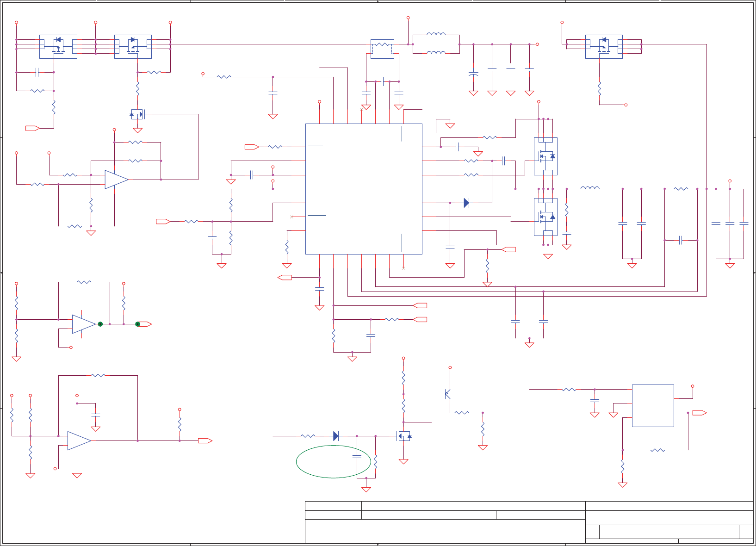This screenshot has height=546, width=756.
Task: Click the high-side MOSFET above the switching node
Action: point(545,156)
